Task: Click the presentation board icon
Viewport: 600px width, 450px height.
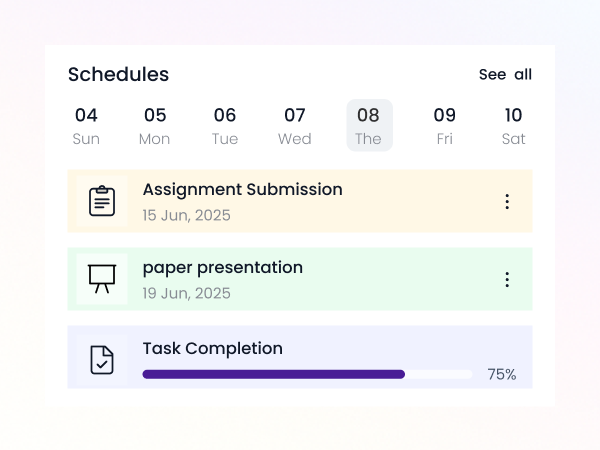Action: (x=102, y=279)
